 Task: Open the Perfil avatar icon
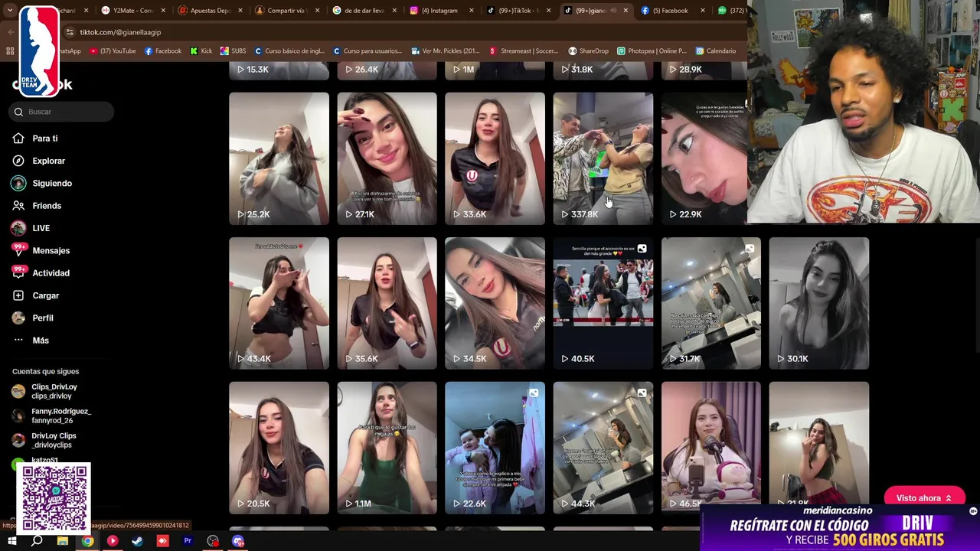pos(18,318)
